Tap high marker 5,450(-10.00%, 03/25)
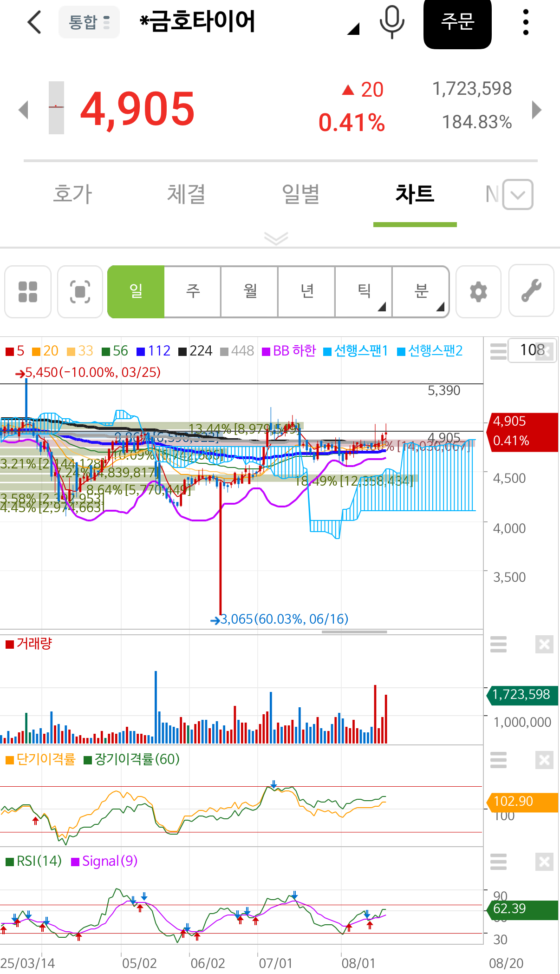 coord(88,373)
